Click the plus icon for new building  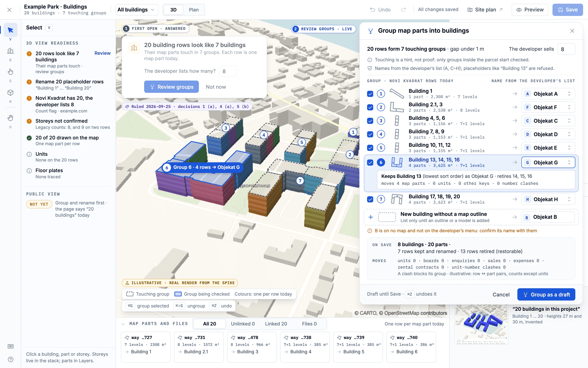coord(371,217)
